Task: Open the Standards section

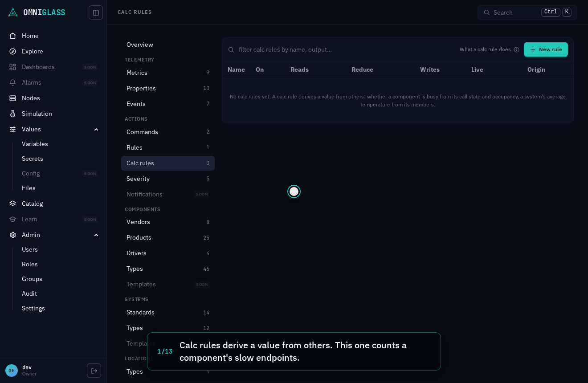Action: [168, 312]
